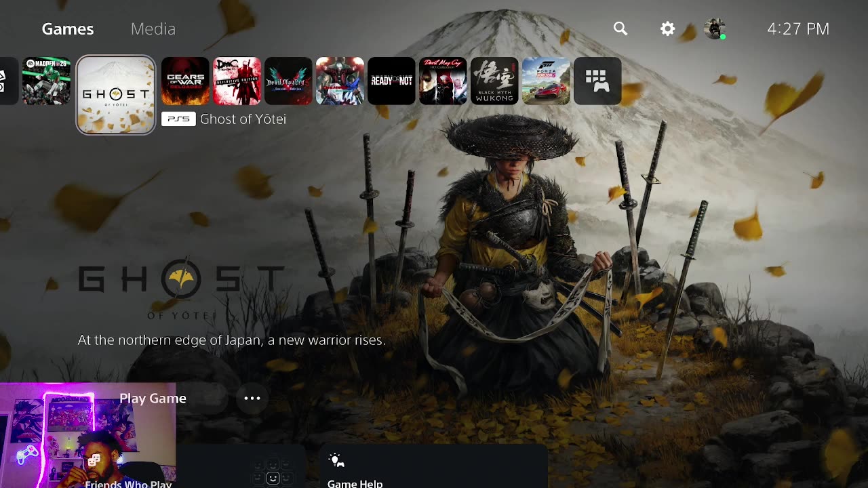This screenshot has height=488, width=868.
Task: Switch to the Games tab
Action: [68, 28]
